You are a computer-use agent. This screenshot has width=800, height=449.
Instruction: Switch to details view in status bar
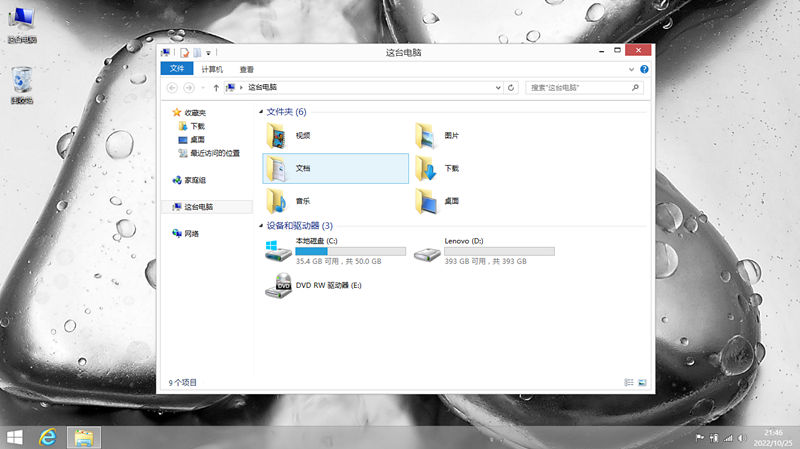point(629,382)
